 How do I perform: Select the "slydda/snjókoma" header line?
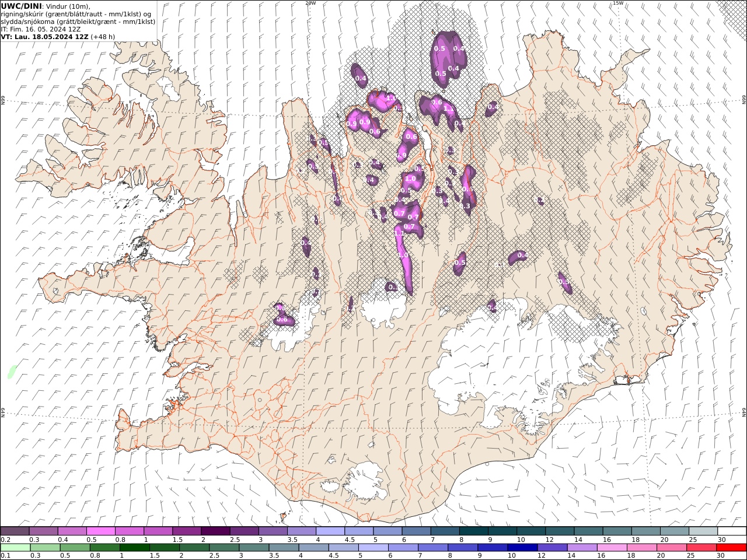coord(78,22)
